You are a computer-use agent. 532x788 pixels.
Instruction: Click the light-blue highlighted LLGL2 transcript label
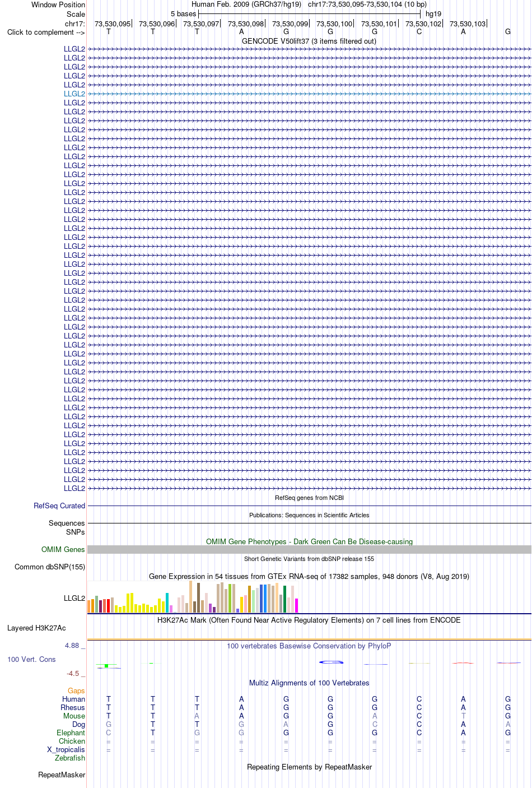[x=74, y=94]
